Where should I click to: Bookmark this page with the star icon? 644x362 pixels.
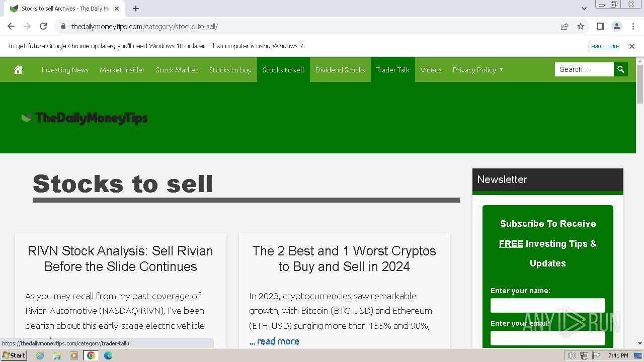581,26
